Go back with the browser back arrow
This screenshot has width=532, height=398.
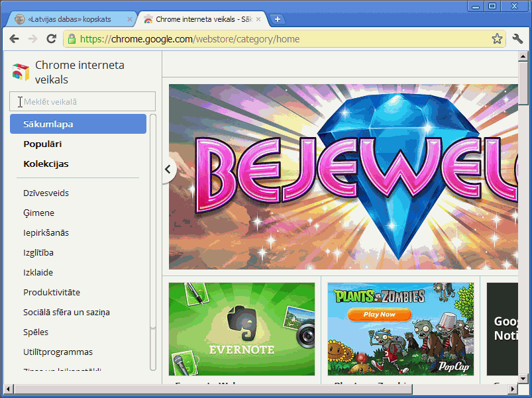pyautogui.click(x=15, y=39)
